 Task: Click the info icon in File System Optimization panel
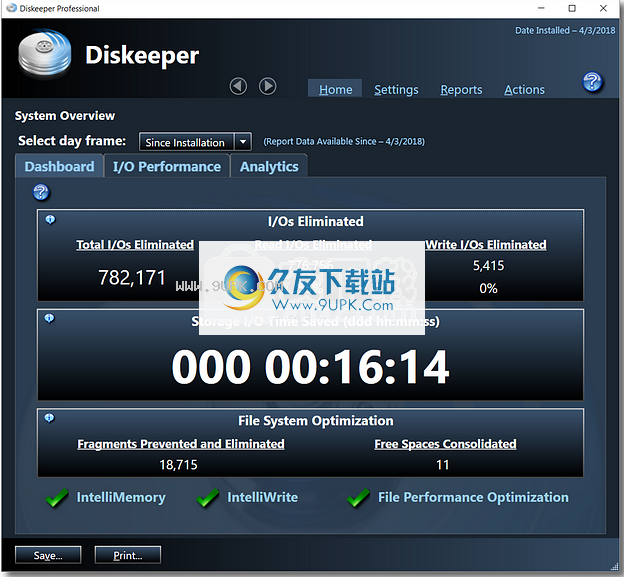point(49,417)
